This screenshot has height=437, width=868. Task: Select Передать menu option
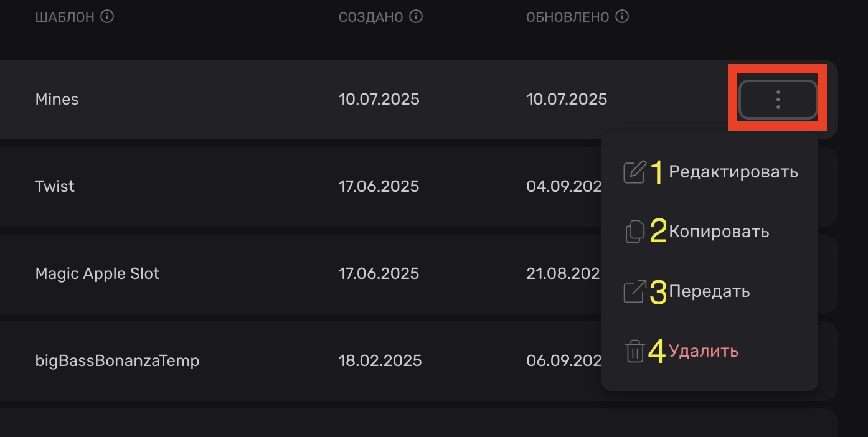[x=709, y=291]
